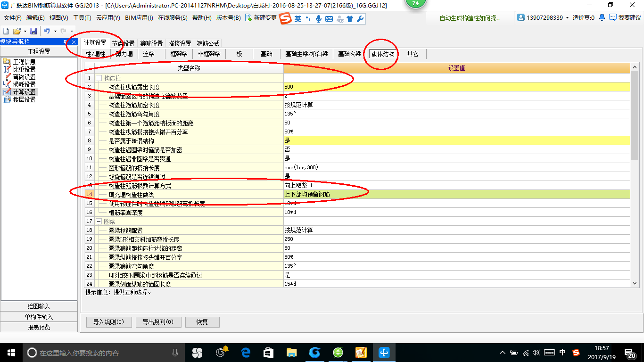Click the 我要建议 suggestion link

tap(625, 17)
